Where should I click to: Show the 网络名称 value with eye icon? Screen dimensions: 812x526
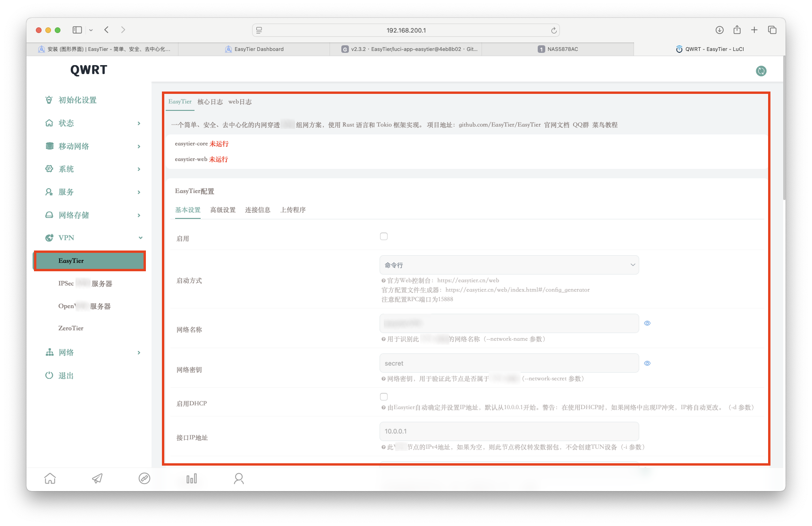point(647,323)
